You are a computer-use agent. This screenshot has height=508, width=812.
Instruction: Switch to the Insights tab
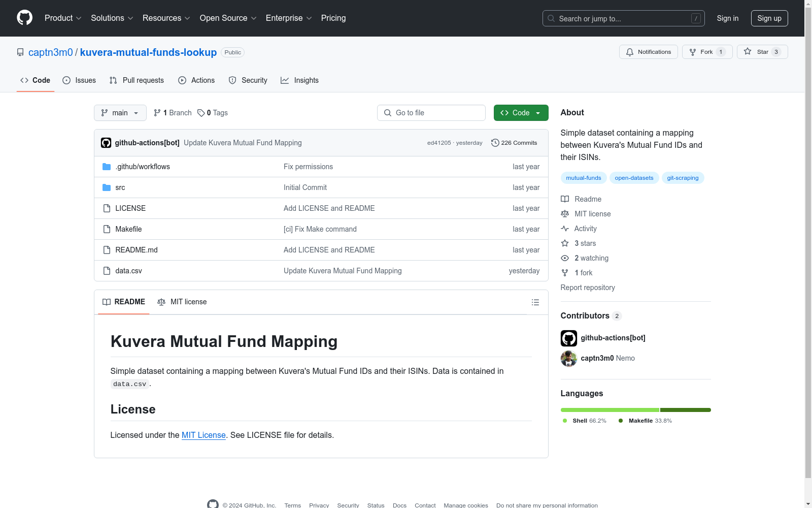point(299,80)
